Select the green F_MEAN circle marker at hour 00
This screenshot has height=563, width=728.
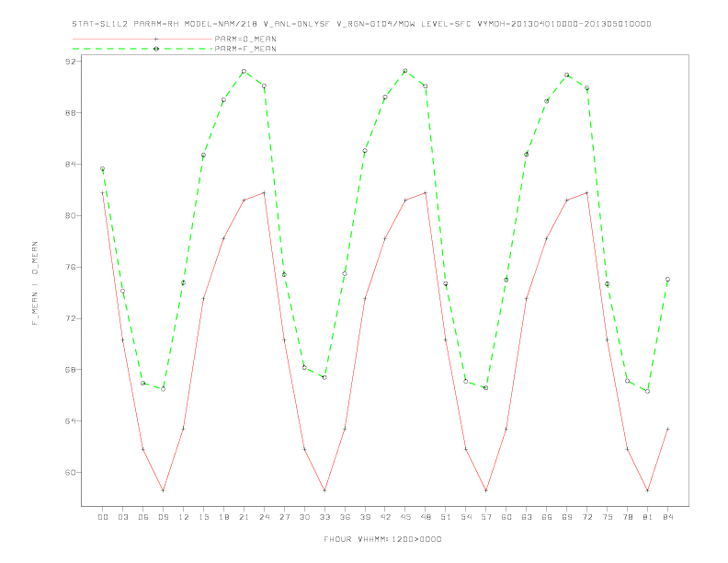coord(103,168)
